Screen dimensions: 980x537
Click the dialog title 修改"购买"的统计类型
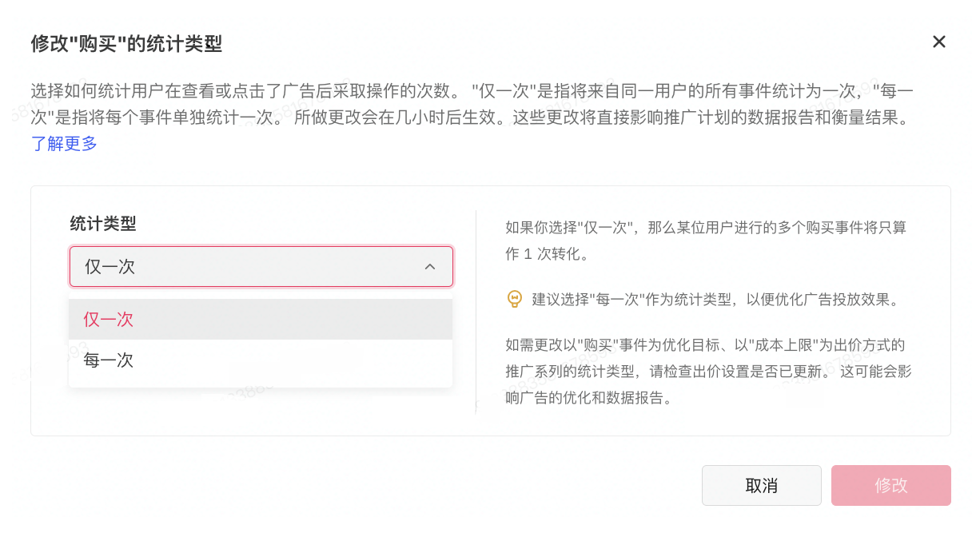pyautogui.click(x=126, y=43)
